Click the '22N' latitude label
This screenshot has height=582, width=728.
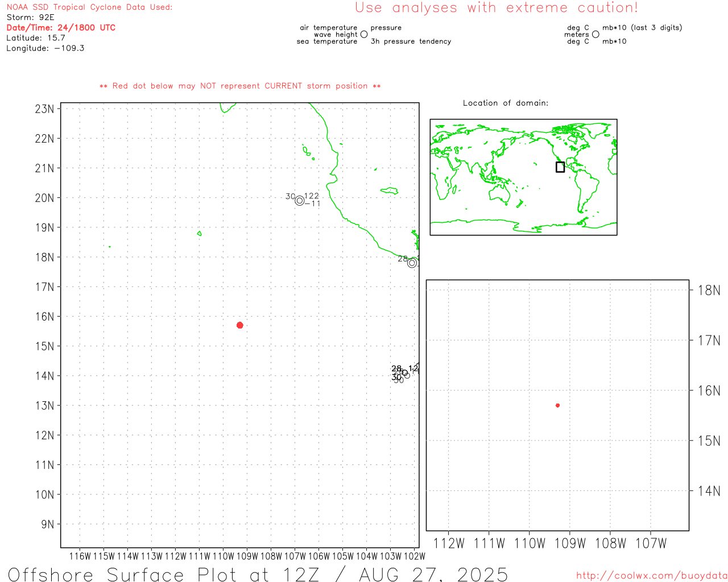pyautogui.click(x=45, y=138)
